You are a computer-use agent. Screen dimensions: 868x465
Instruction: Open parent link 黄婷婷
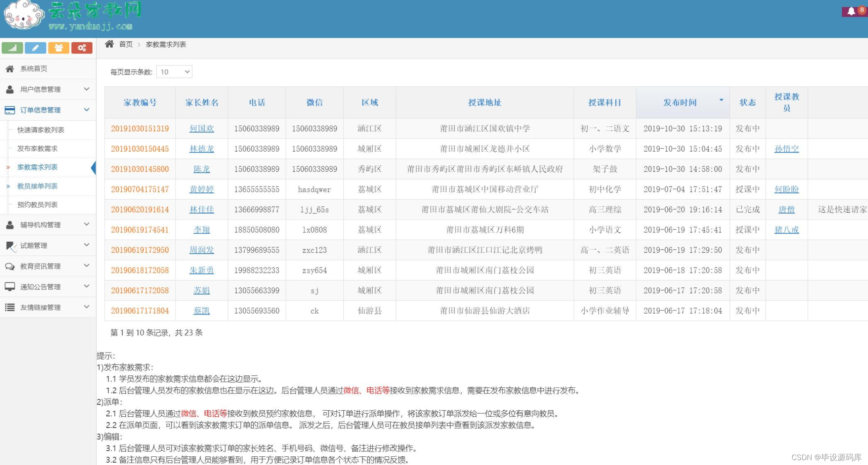click(202, 189)
